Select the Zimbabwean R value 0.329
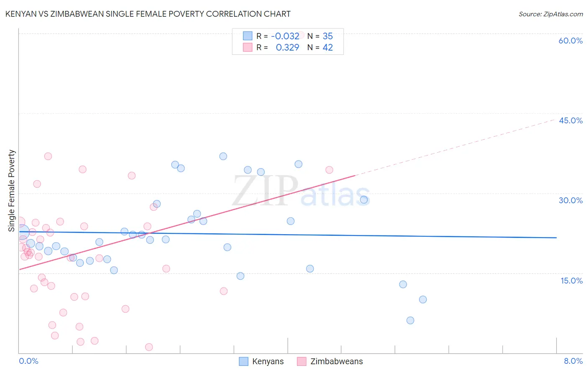The width and height of the screenshot is (588, 373). (x=287, y=47)
